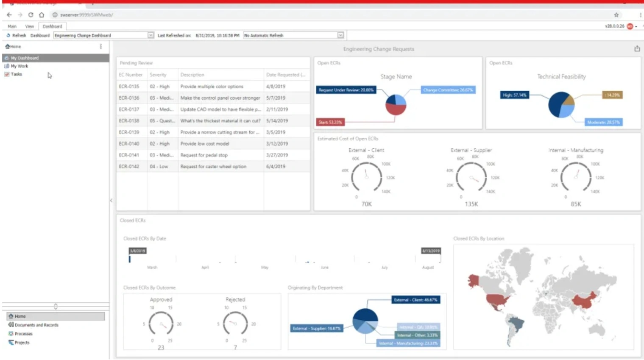Open the user profile badge icon

point(630,26)
